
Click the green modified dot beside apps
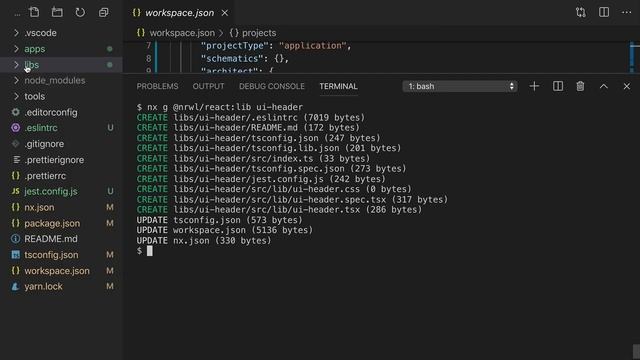click(109, 49)
